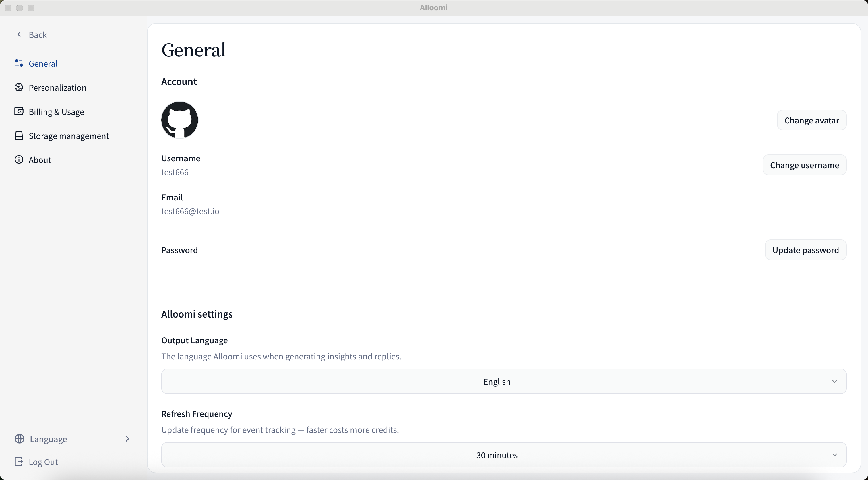
Task: Click the Log Out exit icon
Action: (x=19, y=462)
